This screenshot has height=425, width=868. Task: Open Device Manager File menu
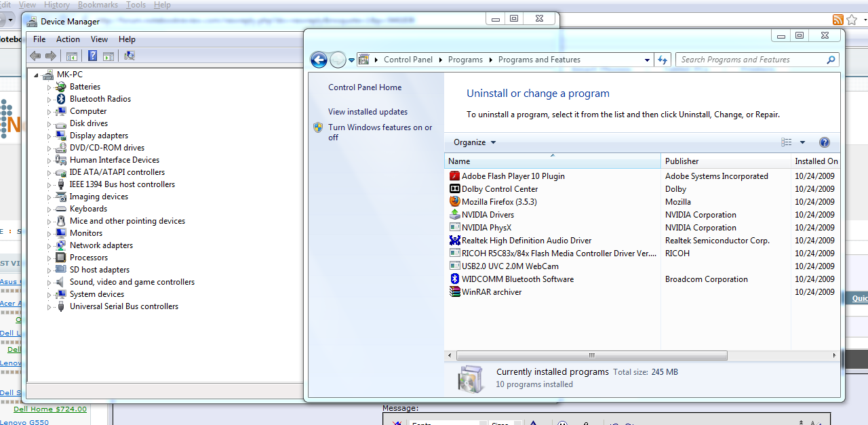(39, 39)
